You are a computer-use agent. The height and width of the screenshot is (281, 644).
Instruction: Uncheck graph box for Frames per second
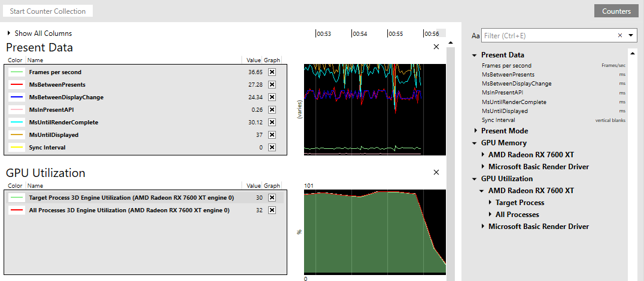coord(272,72)
